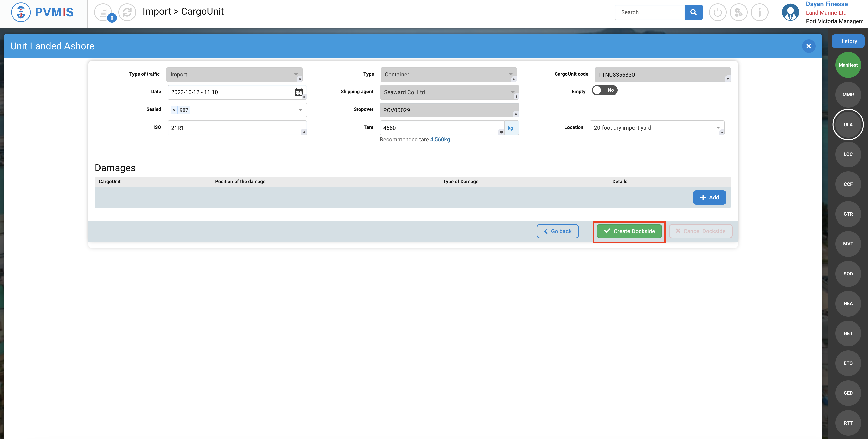Click the recommended tare 4,560kg link
This screenshot has height=439, width=868.
(440, 140)
